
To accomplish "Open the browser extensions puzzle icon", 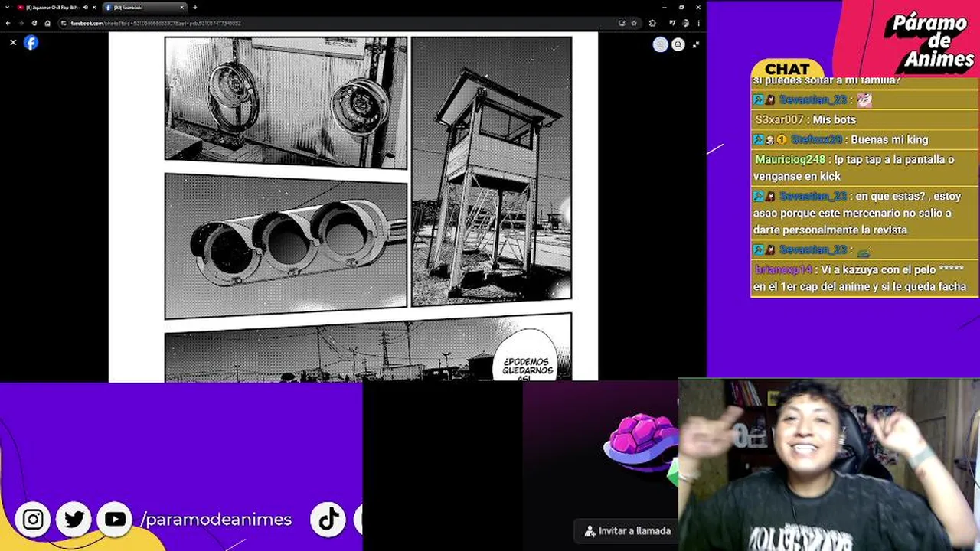I will (x=652, y=23).
